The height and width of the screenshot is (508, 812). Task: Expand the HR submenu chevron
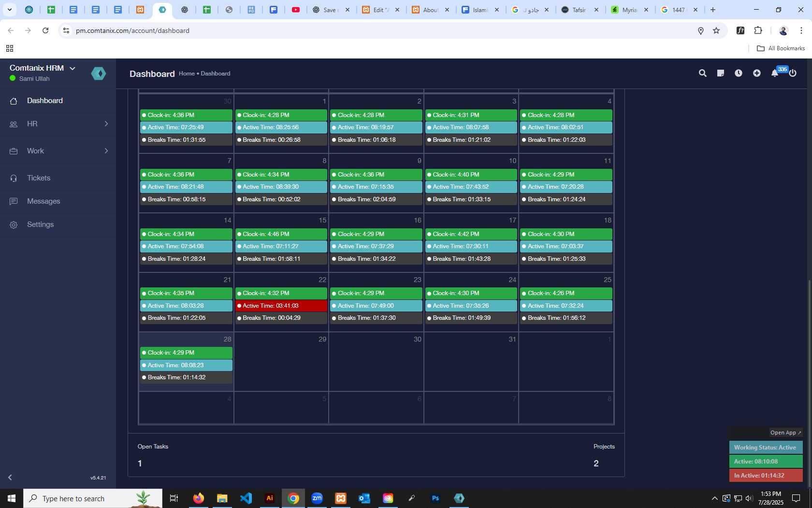(x=106, y=124)
